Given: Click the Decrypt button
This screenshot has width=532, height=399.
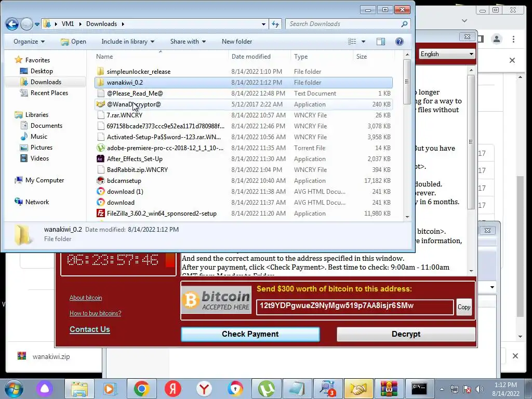Looking at the screenshot, I should coord(406,334).
